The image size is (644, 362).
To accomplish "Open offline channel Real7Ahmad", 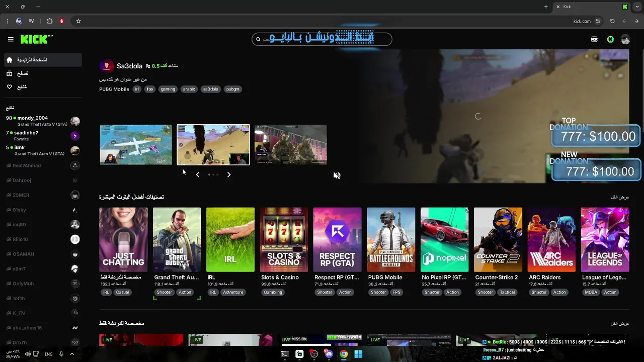I will pos(43,165).
